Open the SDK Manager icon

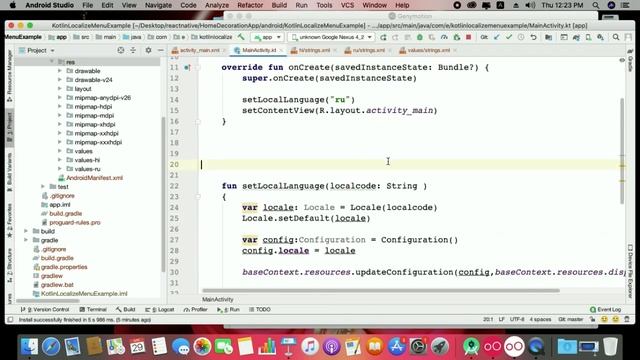pyautogui.click(x=600, y=37)
